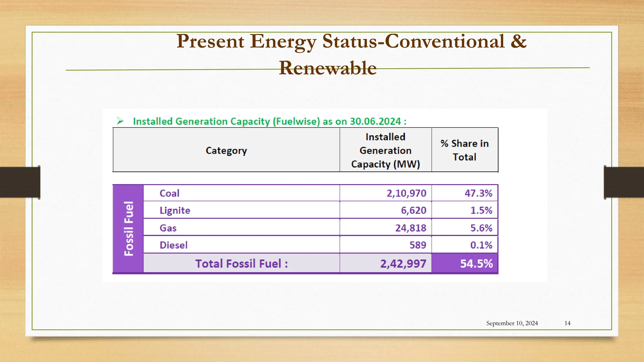Click the 'Gas' row label
The height and width of the screenshot is (362, 644).
(168, 228)
